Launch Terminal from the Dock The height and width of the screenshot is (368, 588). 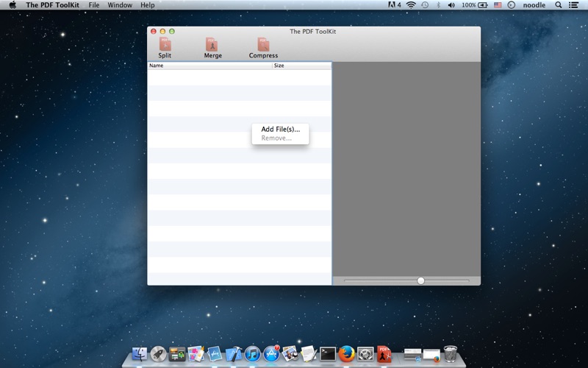click(x=328, y=354)
